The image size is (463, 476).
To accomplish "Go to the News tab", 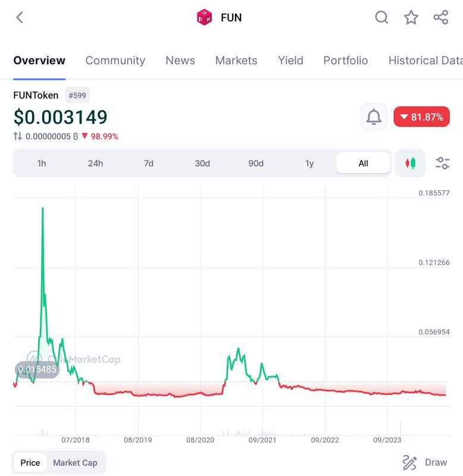I will click(x=180, y=61).
